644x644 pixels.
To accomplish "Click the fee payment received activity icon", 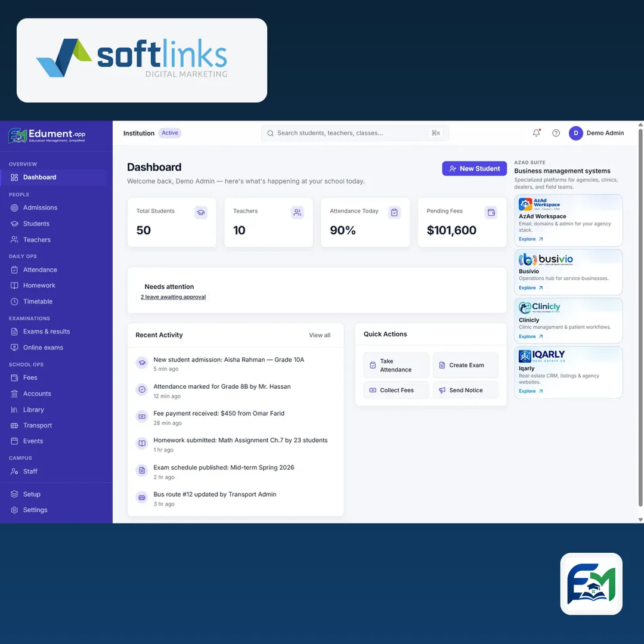I will pyautogui.click(x=142, y=416).
